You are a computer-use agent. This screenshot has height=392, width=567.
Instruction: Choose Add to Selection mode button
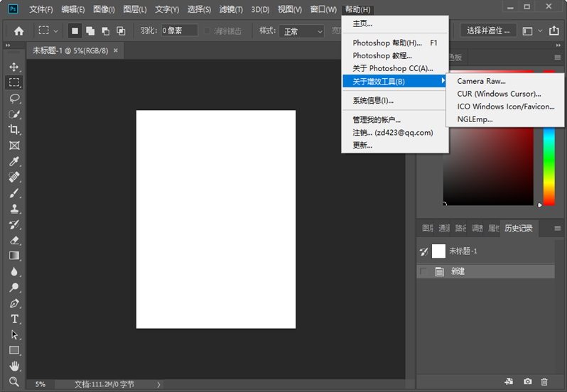90,31
